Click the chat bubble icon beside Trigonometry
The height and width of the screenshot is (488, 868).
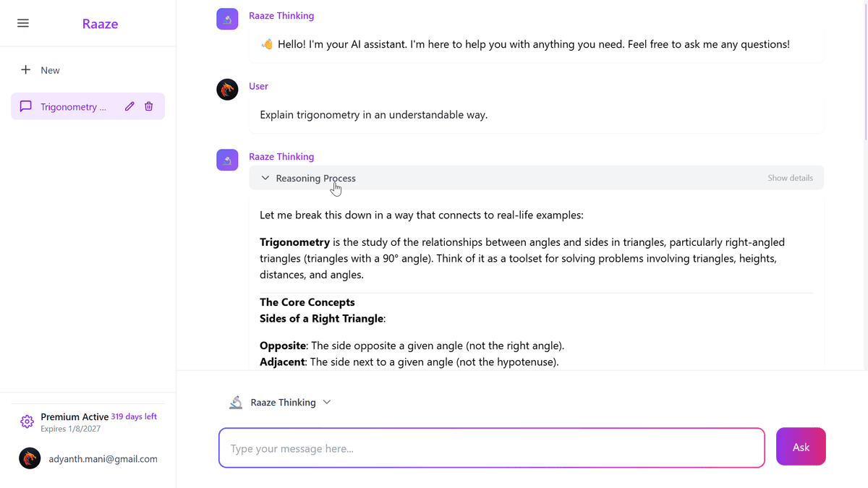pos(25,106)
